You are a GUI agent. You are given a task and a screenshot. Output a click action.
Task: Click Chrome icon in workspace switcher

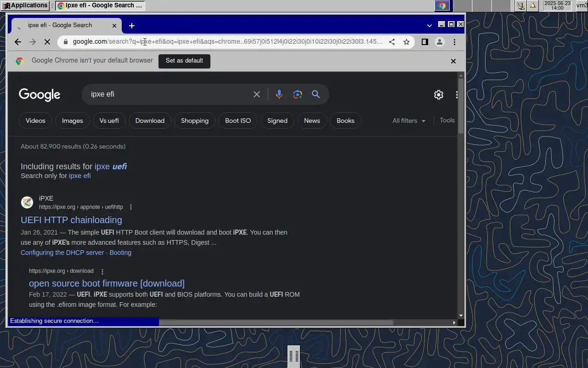click(x=442, y=6)
